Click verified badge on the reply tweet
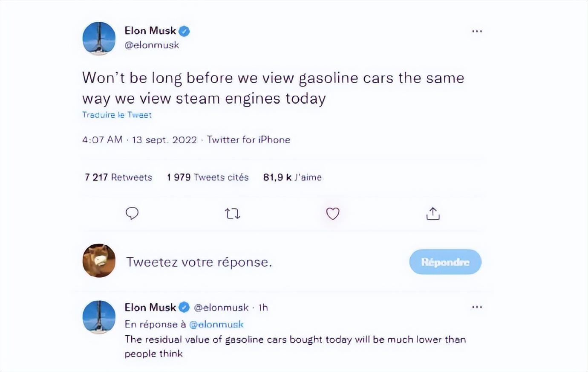The image size is (588, 372). 184,307
